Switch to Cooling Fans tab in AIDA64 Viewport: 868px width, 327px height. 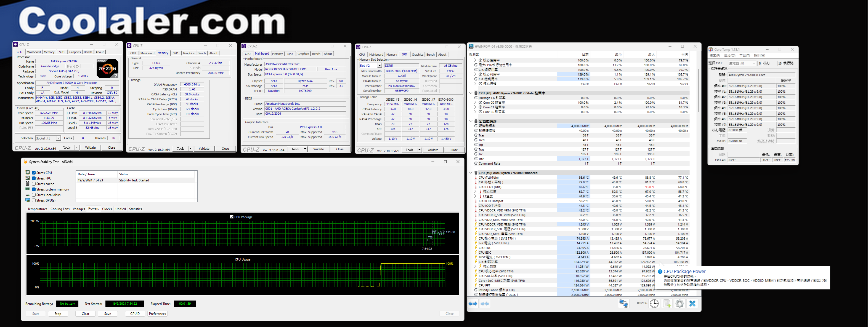pyautogui.click(x=60, y=209)
